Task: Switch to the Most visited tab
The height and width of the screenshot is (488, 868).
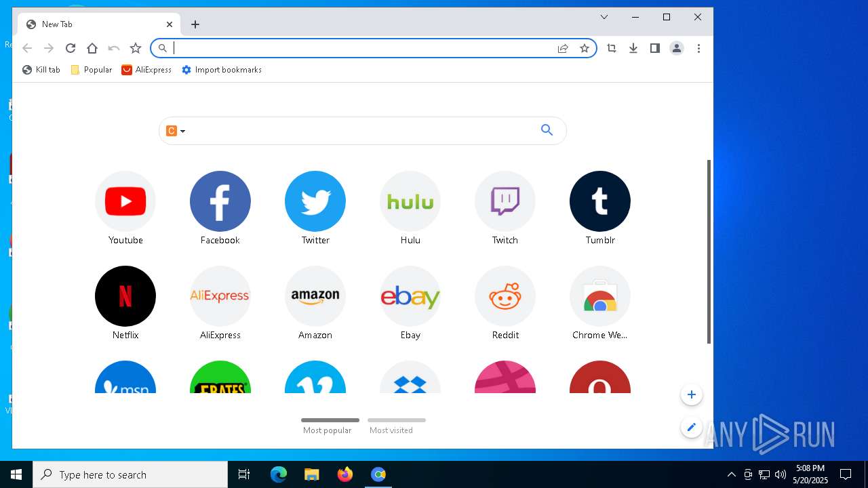Action: coord(395,426)
